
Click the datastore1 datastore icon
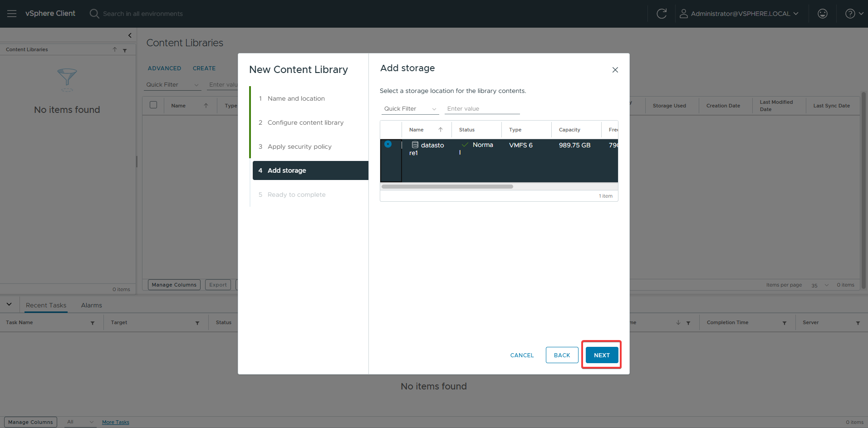click(415, 145)
